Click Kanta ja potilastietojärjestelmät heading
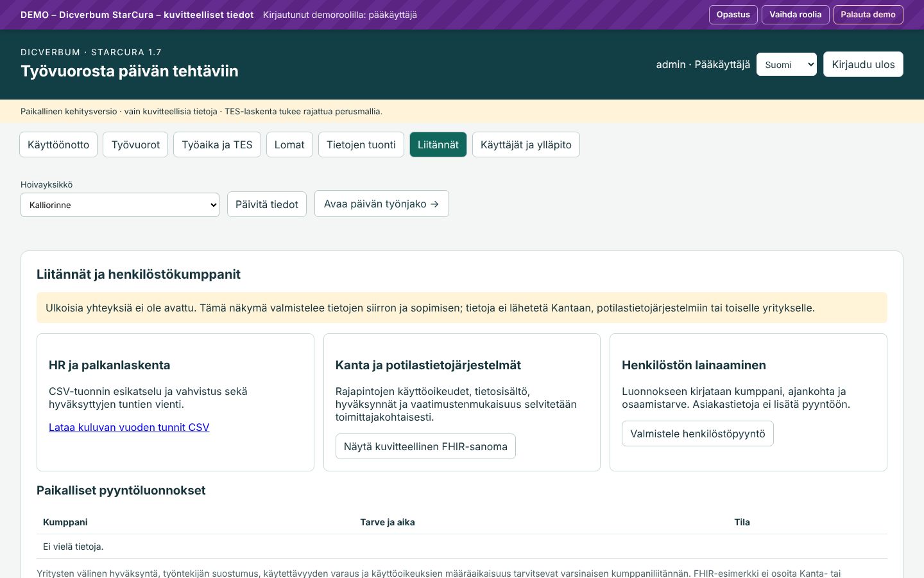The height and width of the screenshot is (578, 924). pyautogui.click(x=428, y=365)
